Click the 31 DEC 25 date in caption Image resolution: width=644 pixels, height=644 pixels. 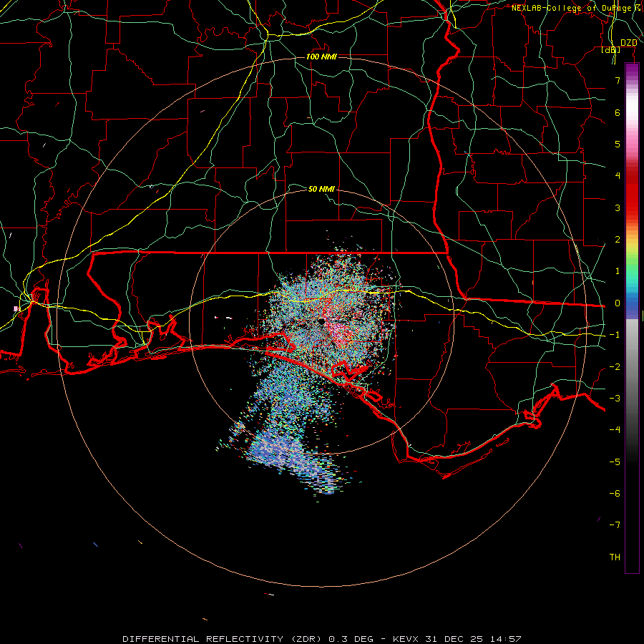(456, 639)
